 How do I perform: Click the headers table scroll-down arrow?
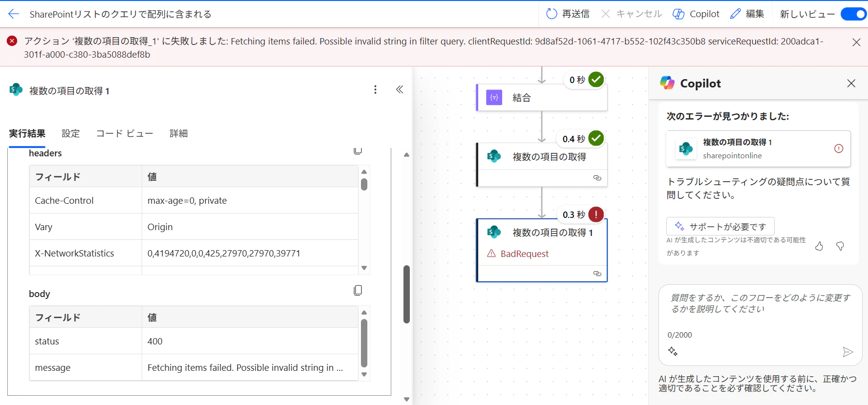click(x=364, y=268)
